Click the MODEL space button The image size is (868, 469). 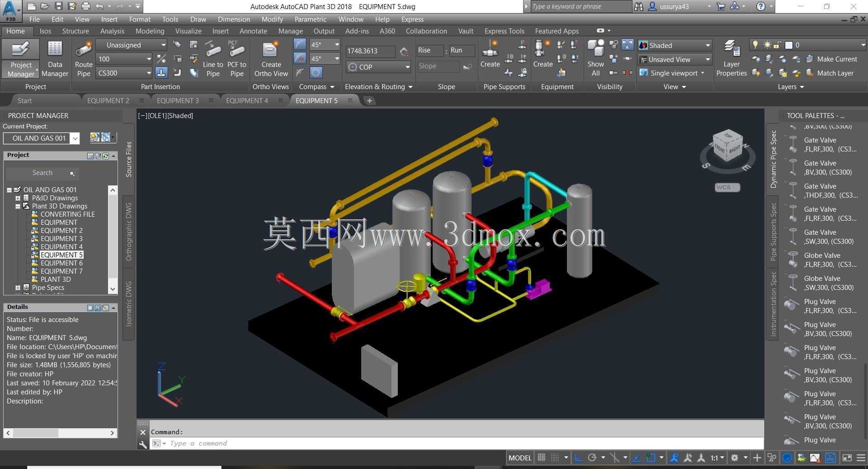pos(520,458)
